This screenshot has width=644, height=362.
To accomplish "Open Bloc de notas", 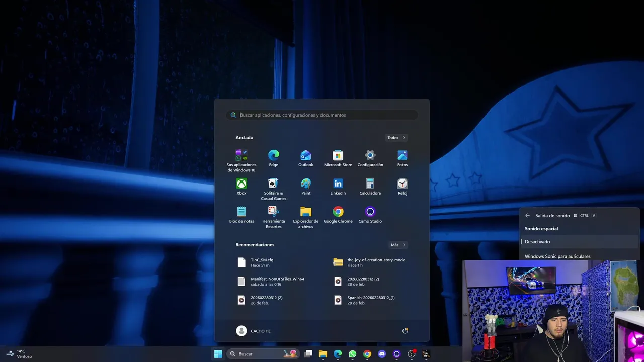I will [242, 215].
